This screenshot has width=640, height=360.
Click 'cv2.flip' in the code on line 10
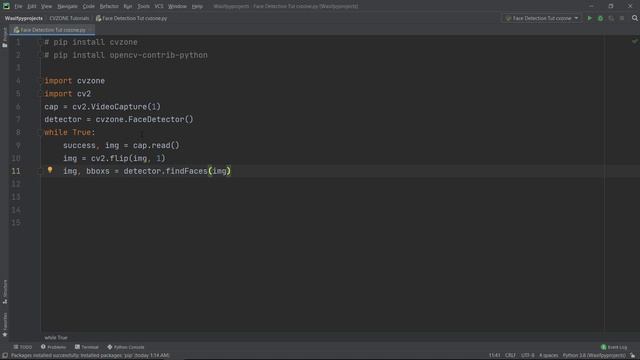[109, 158]
